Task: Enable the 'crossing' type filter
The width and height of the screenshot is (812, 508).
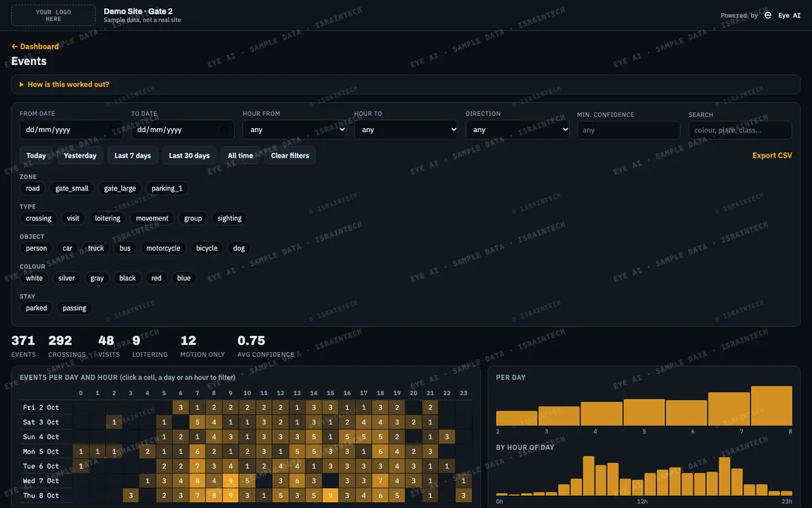Action: tap(39, 218)
